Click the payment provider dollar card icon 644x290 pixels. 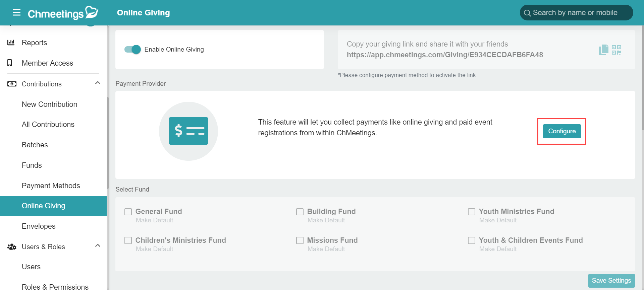(x=189, y=131)
